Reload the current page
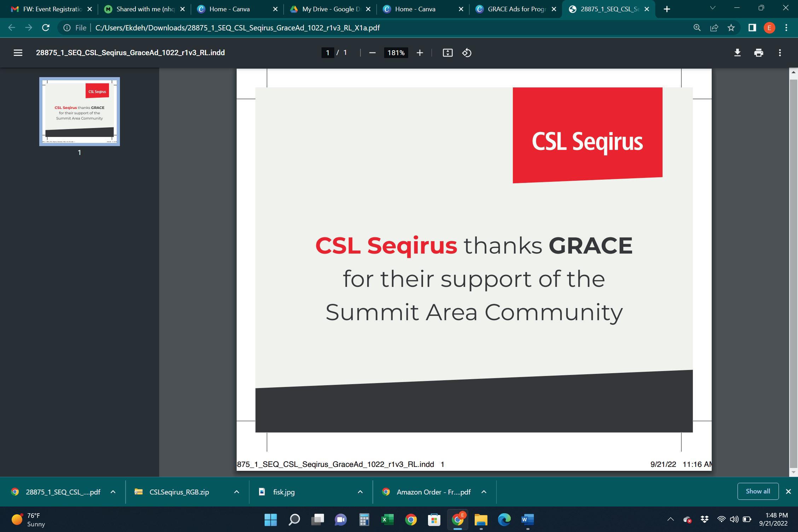Screen dimensions: 798x532 [46, 28]
